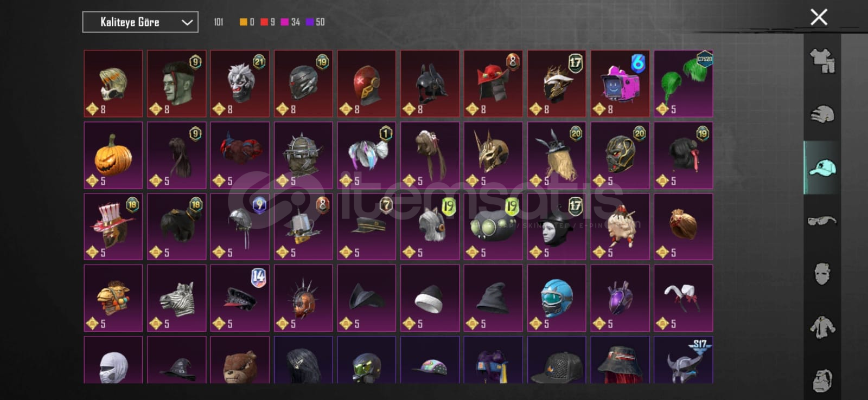Expand the Kaliteye Göre sort dropdown
The height and width of the screenshot is (400, 868).
click(140, 22)
